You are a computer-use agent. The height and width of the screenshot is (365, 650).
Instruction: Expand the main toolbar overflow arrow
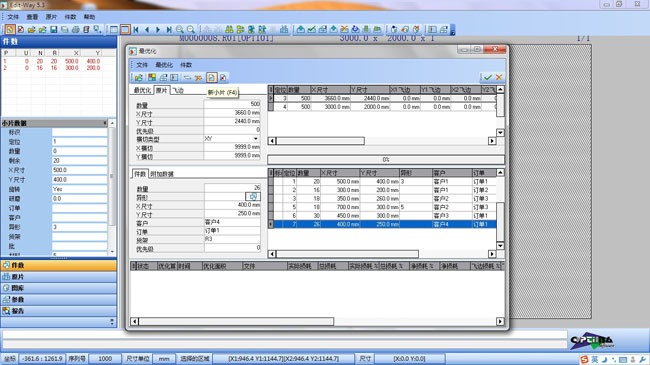[453, 30]
